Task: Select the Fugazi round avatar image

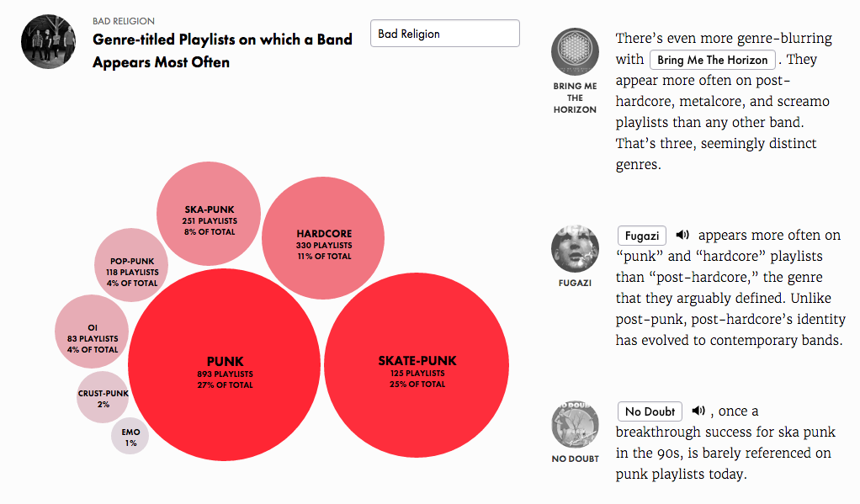Action: [x=575, y=248]
